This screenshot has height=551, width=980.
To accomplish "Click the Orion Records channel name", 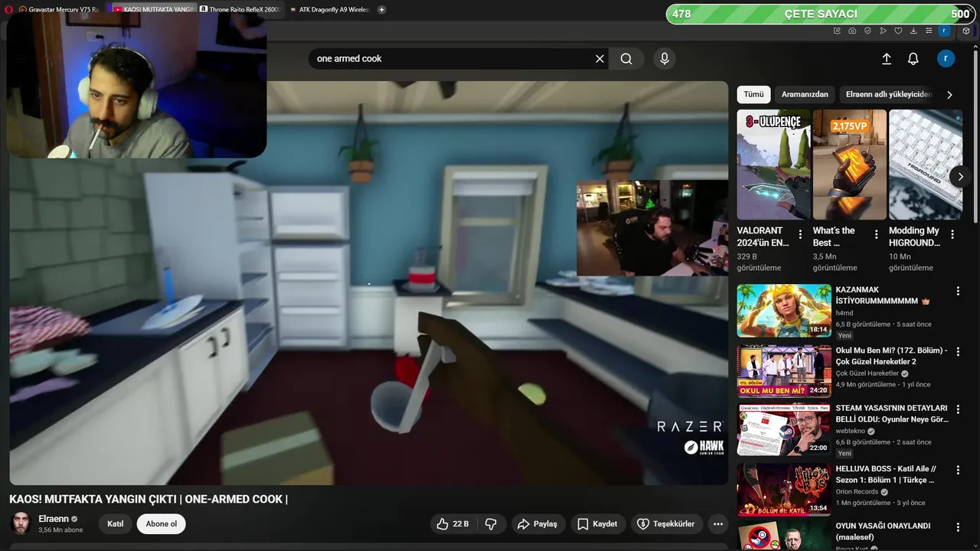I will [x=857, y=491].
